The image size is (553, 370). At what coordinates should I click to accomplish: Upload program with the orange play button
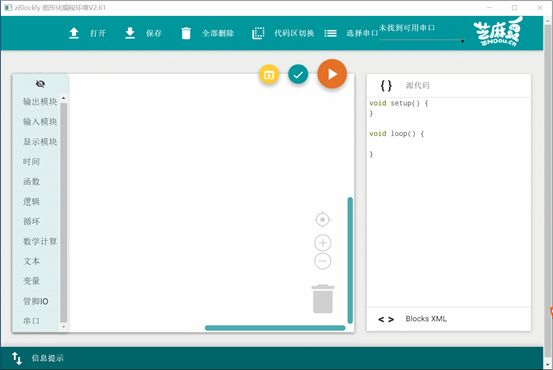(x=332, y=74)
